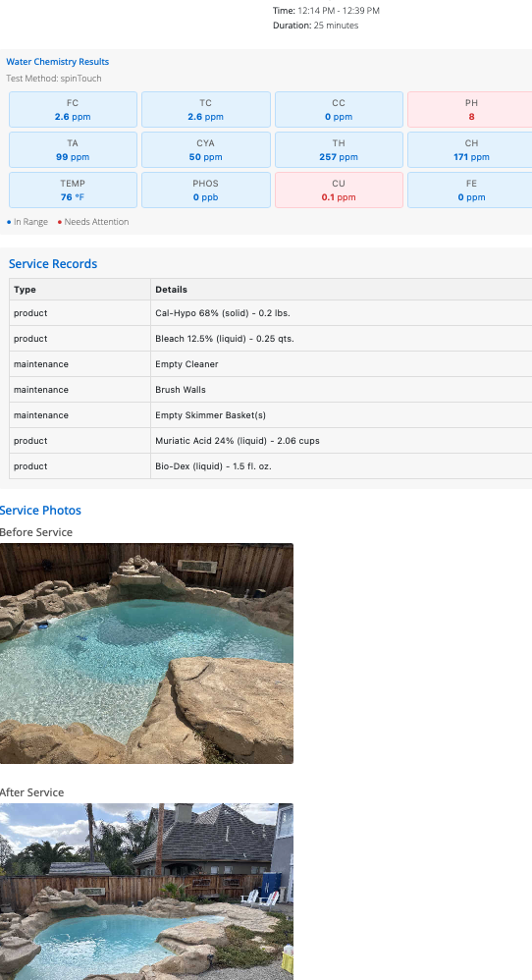Click the Before Service label
The height and width of the screenshot is (980, 532).
pos(36,532)
